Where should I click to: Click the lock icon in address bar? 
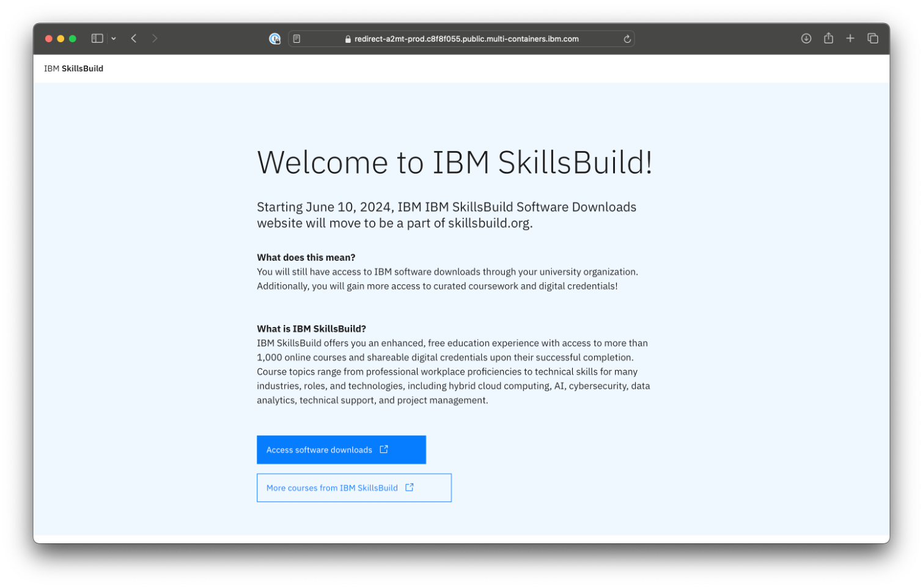(348, 39)
